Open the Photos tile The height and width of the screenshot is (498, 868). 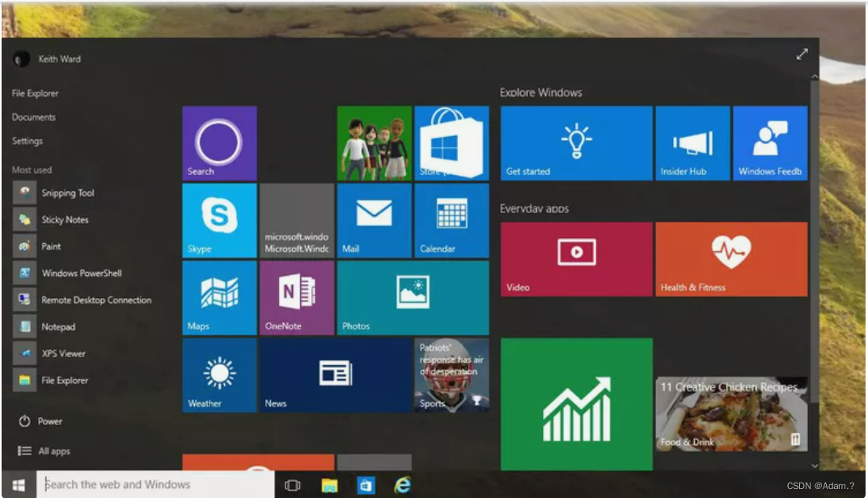413,298
